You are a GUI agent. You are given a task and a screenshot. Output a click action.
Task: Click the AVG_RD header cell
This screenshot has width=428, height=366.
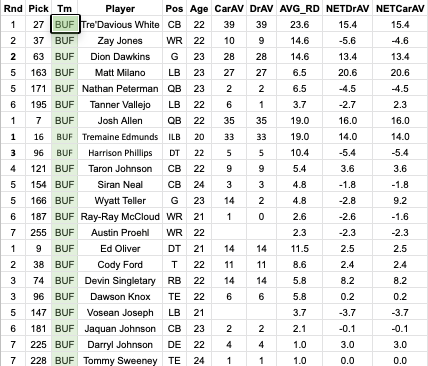[300, 8]
